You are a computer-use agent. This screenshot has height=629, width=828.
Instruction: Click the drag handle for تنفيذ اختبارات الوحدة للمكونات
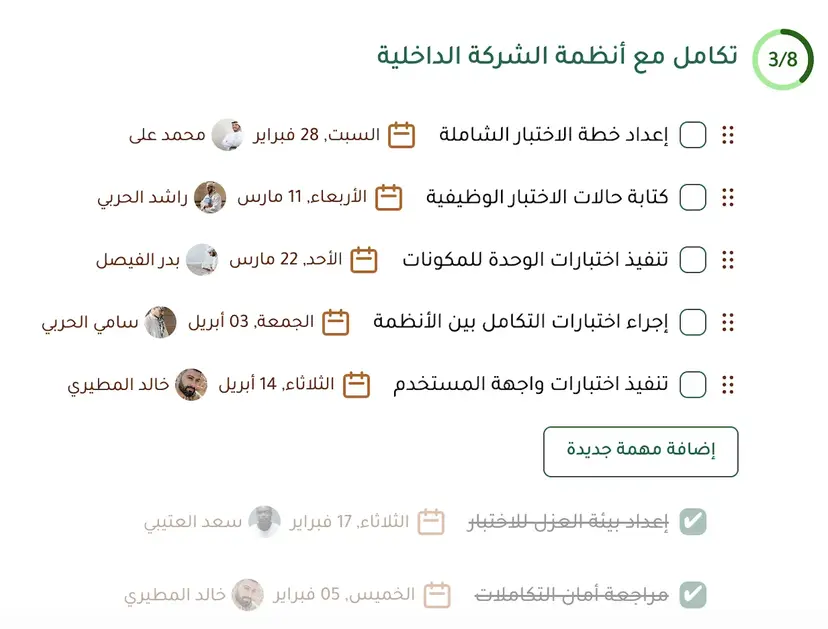pos(727,259)
